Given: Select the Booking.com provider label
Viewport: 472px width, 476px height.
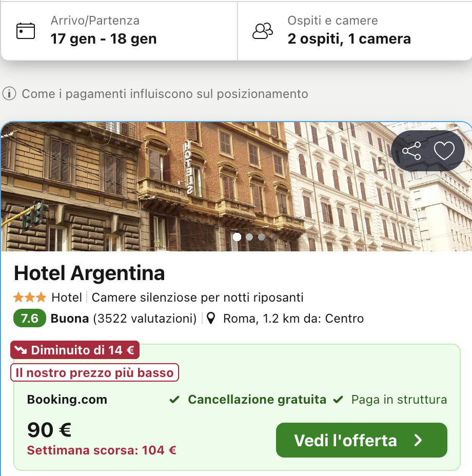Looking at the screenshot, I should coord(66,399).
